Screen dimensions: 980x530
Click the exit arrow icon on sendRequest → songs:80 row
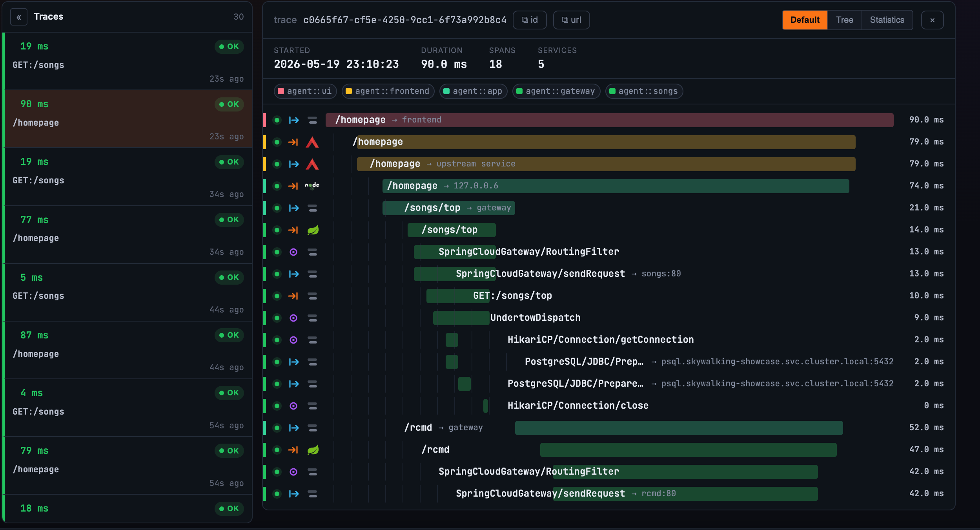pos(294,274)
